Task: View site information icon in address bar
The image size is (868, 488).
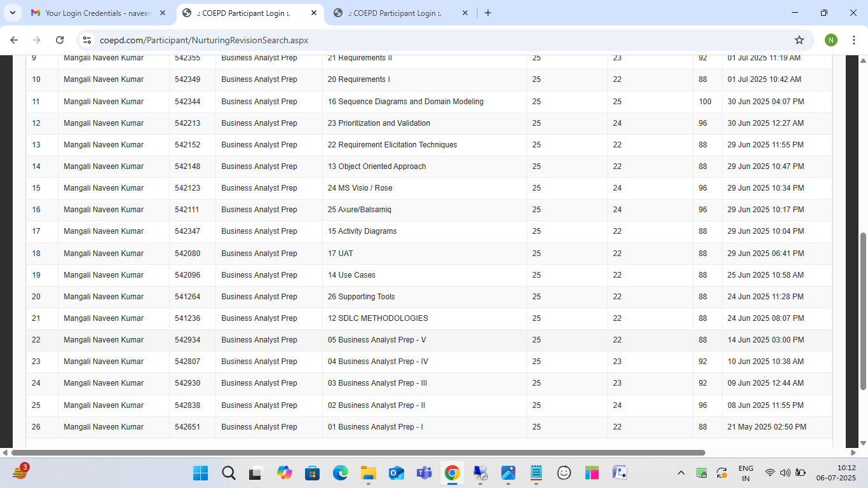Action: [88, 40]
